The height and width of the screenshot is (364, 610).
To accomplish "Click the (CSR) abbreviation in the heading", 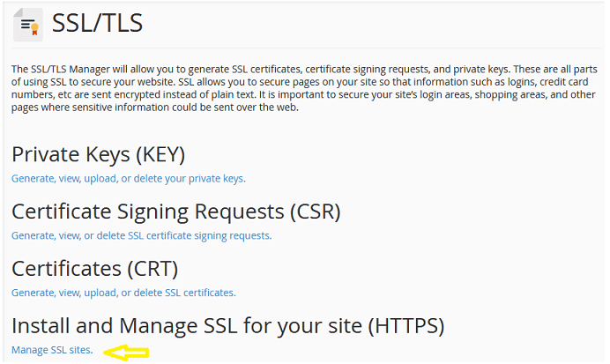I will click(315, 212).
